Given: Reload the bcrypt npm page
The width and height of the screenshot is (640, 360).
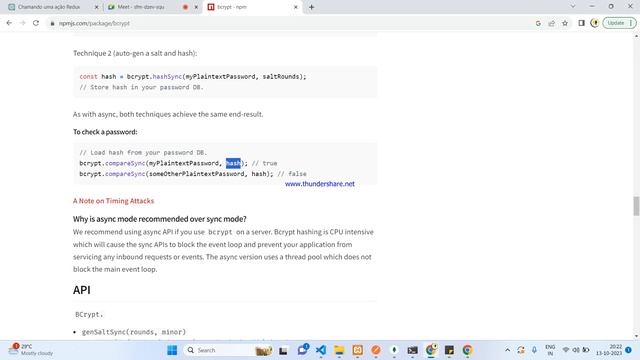Looking at the screenshot, I should point(36,23).
